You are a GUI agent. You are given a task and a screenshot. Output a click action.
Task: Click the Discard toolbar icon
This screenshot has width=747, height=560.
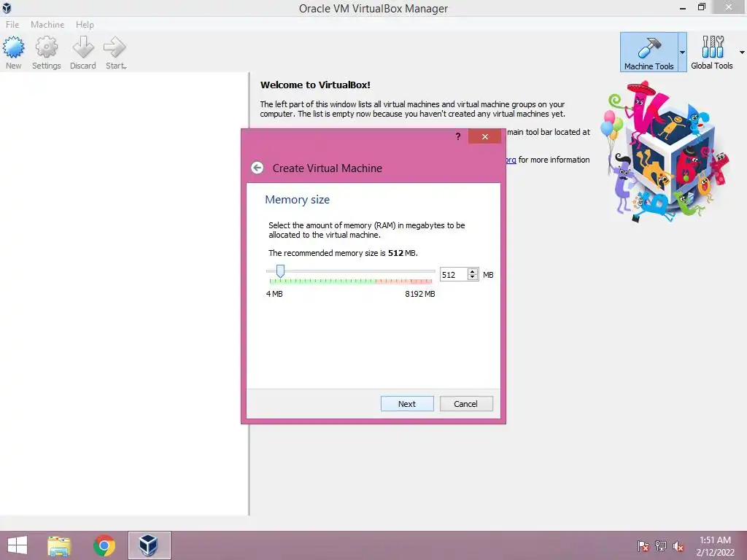pos(83,52)
